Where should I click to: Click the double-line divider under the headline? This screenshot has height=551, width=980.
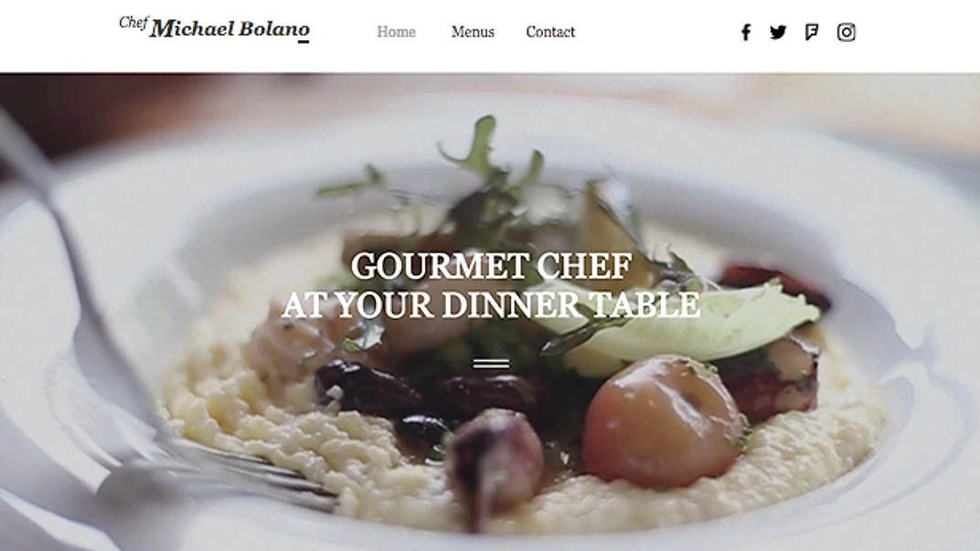491,363
